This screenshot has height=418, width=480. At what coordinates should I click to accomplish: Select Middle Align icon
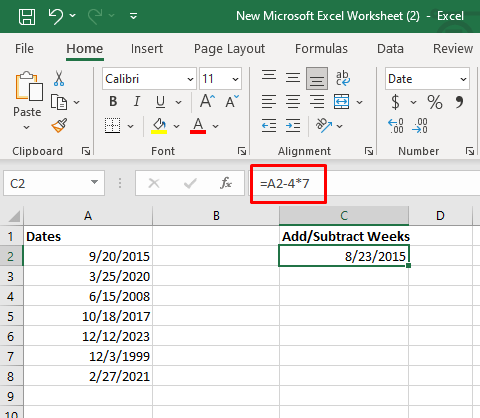[293, 78]
